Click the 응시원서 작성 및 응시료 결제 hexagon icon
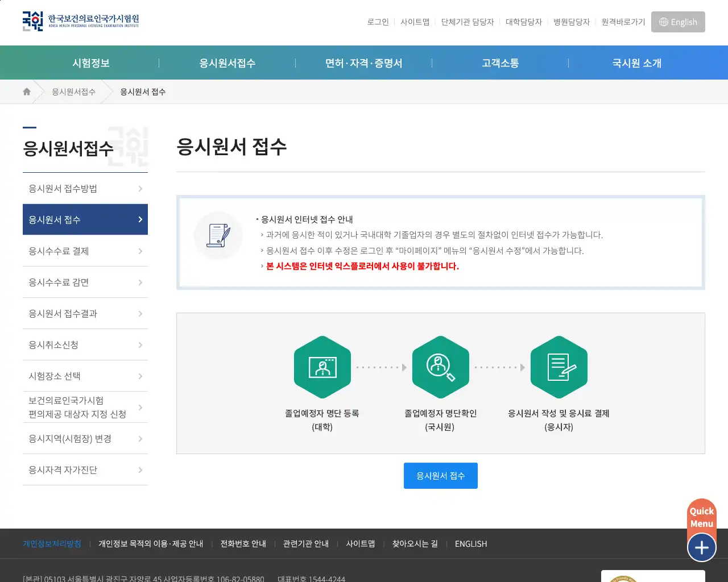The width and height of the screenshot is (728, 582). click(x=559, y=367)
